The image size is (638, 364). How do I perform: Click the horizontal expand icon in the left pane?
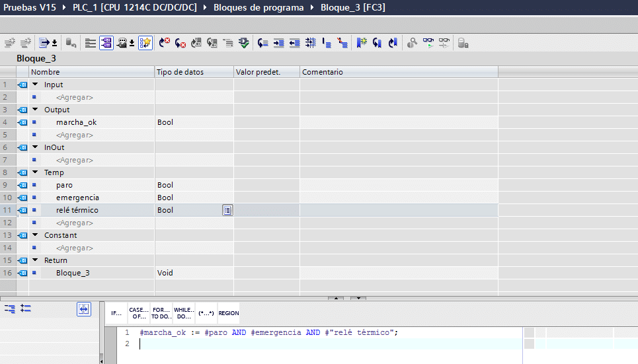click(x=83, y=309)
